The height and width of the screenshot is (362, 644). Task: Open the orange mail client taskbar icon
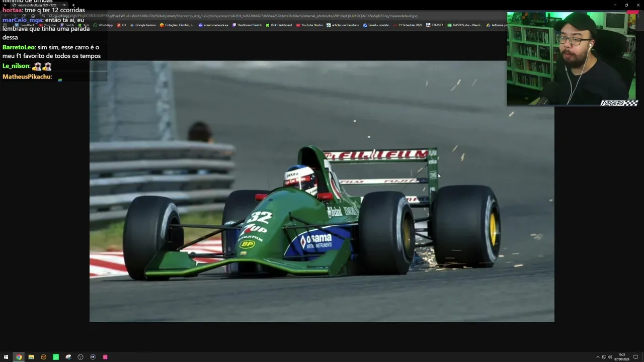(43, 357)
